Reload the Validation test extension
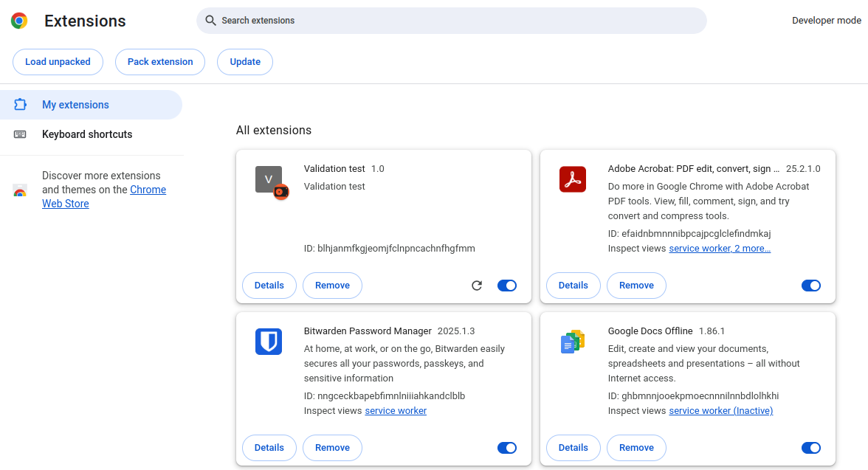Image resolution: width=868 pixels, height=470 pixels. (476, 286)
